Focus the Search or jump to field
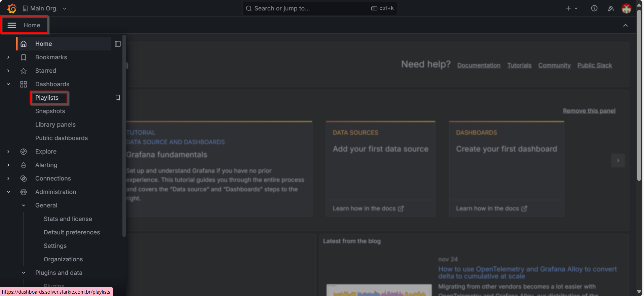Viewport: 644px width, 296px height. 319,8
